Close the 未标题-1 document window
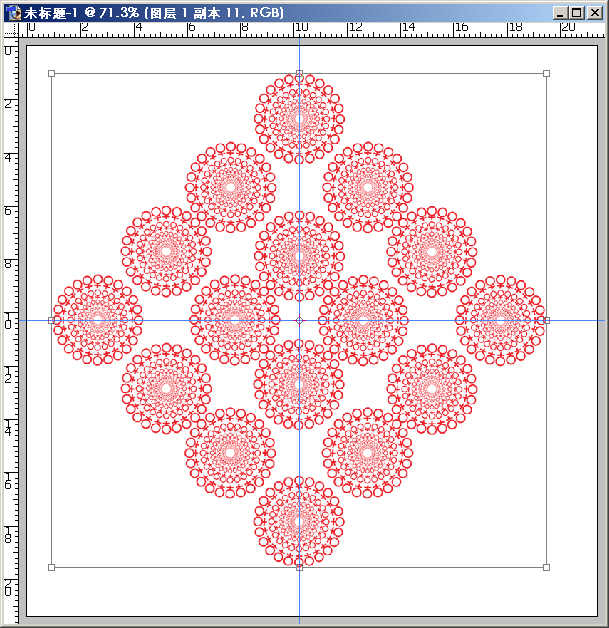Viewport: 609px width, 628px height. (595, 13)
